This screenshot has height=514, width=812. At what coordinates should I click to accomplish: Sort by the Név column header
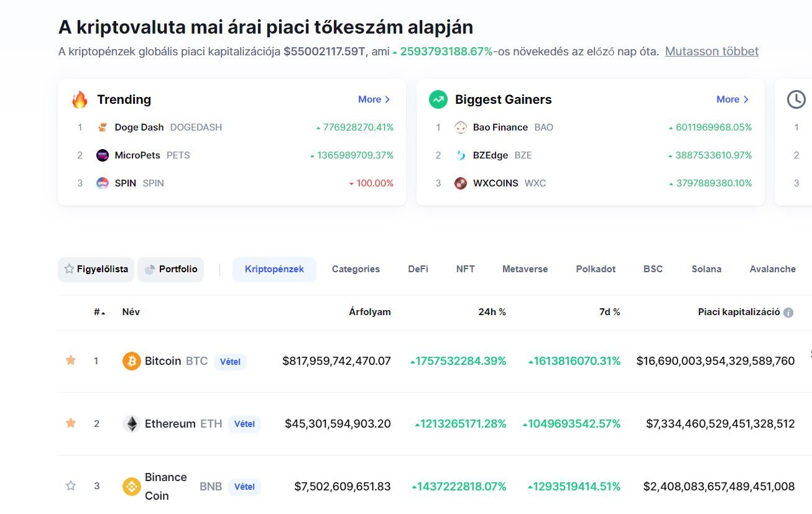[131, 312]
